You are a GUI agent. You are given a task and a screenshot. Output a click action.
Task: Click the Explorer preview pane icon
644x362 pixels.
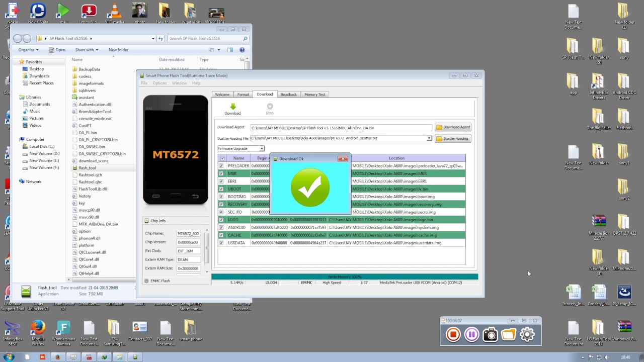click(x=230, y=50)
